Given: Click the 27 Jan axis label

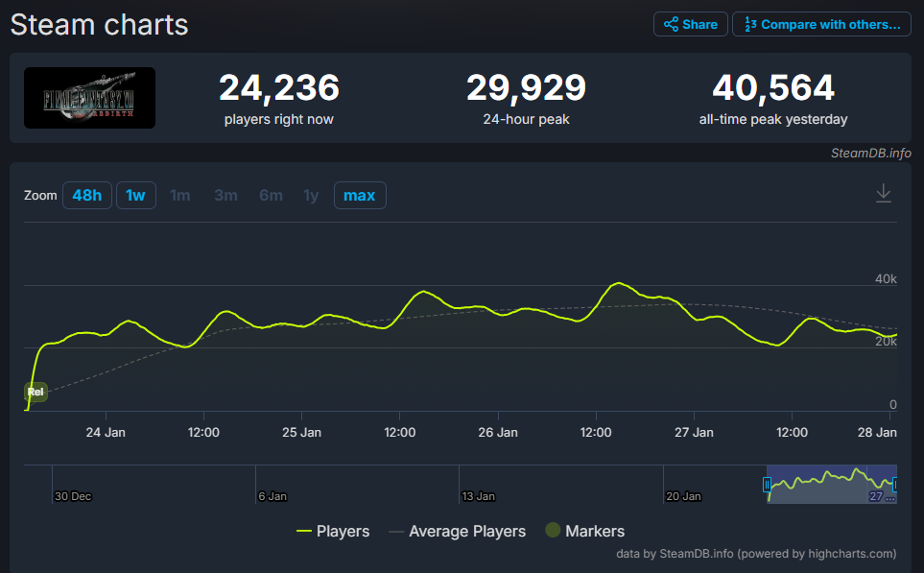Looking at the screenshot, I should 694,433.
